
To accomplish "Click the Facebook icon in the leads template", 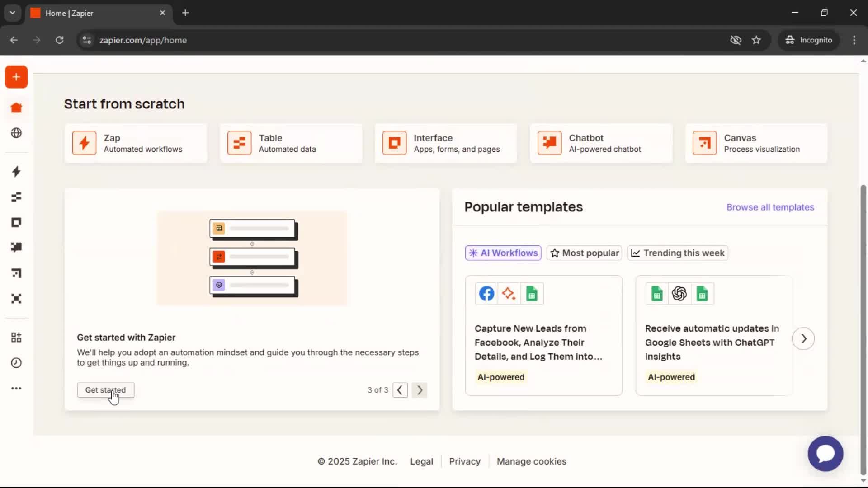I will pyautogui.click(x=486, y=294).
